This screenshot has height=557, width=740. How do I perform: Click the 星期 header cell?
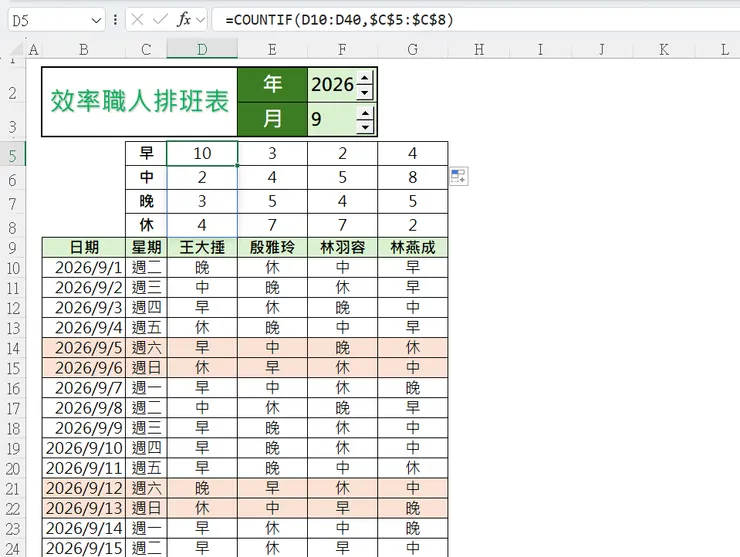click(146, 247)
